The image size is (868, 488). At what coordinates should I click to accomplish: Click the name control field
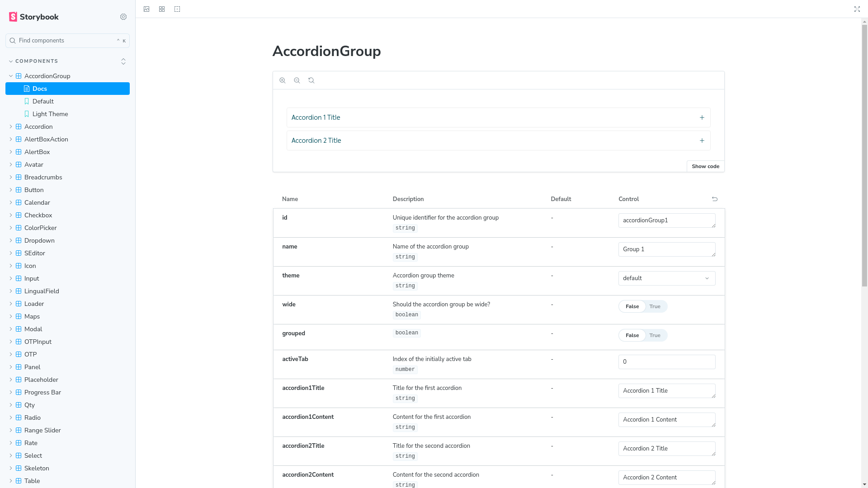click(667, 249)
